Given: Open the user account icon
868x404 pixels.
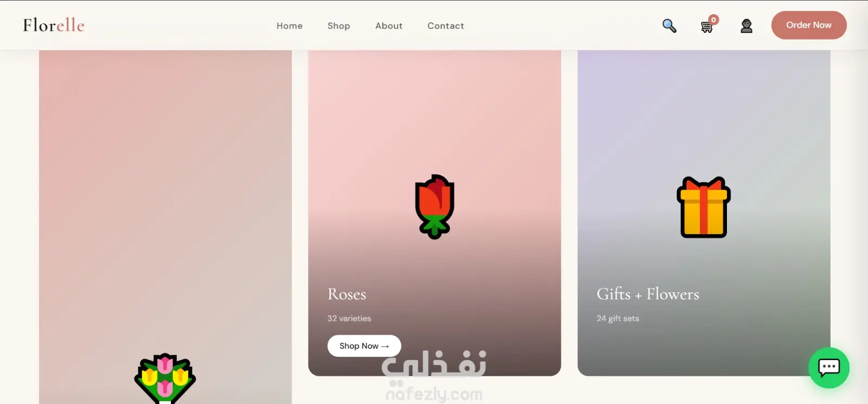Looking at the screenshot, I should [x=746, y=25].
